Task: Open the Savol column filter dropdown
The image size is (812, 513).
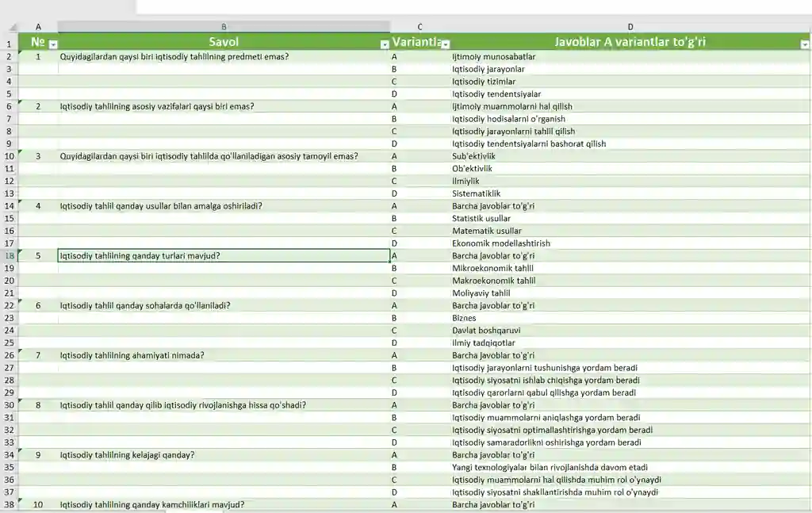Action: [x=385, y=44]
